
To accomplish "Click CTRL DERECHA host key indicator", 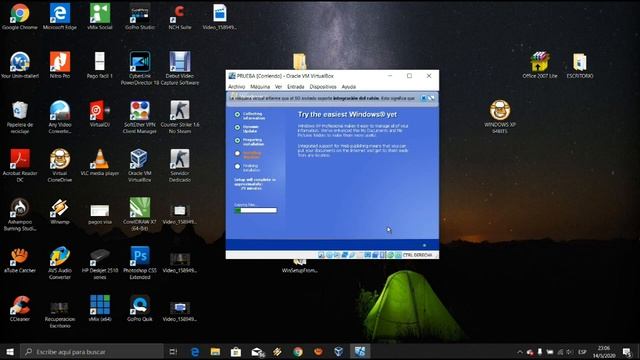I will click(x=417, y=255).
